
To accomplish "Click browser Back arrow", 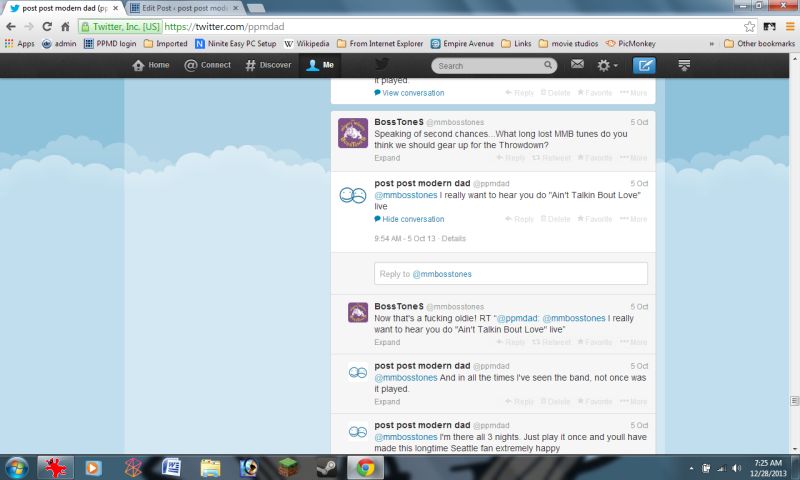I will 11,27.
